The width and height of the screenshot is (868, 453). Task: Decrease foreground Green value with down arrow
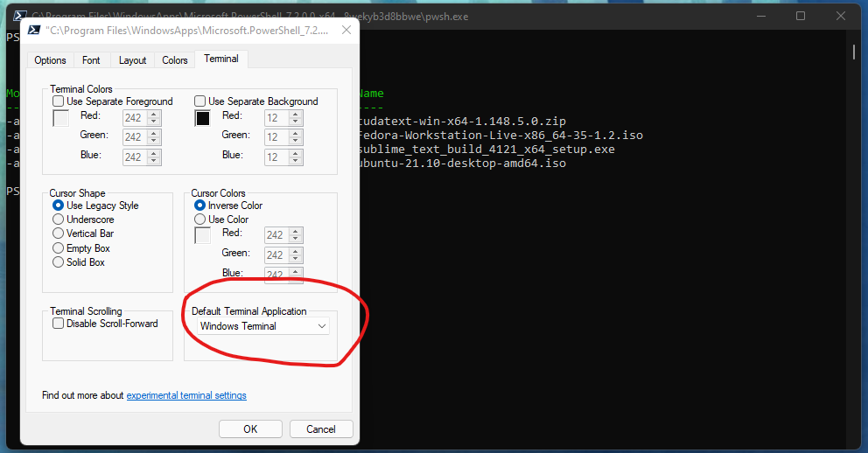tap(155, 141)
